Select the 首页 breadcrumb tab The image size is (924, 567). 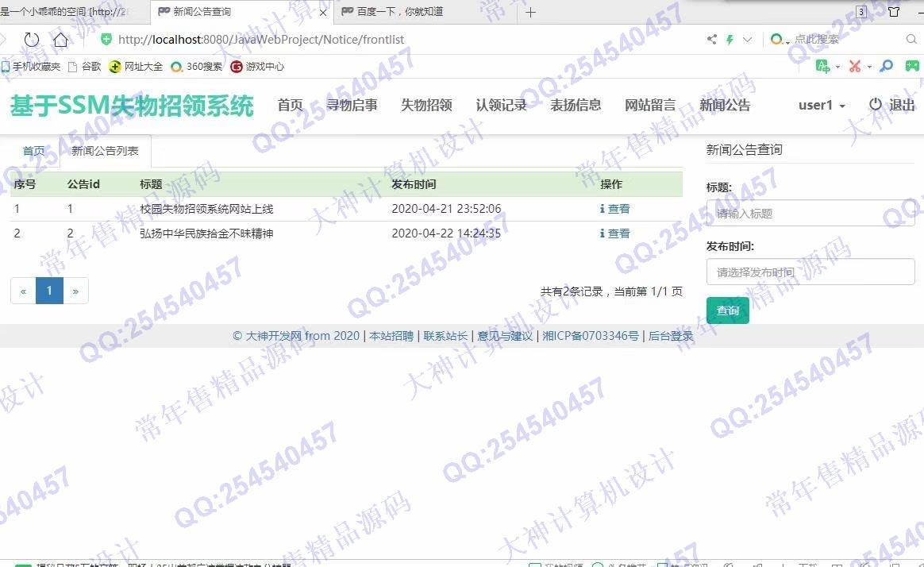pos(33,151)
